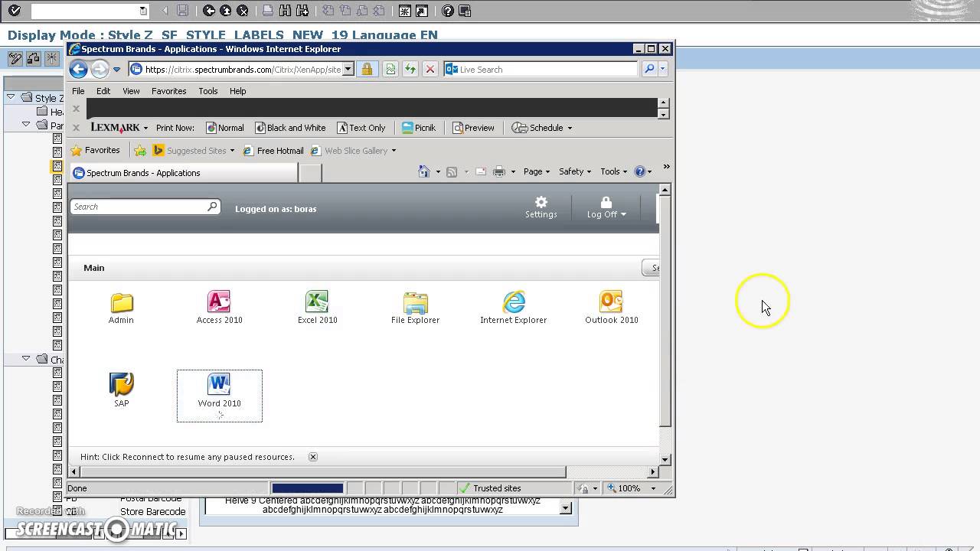Click the Text Only print button
980x551 pixels.
361,128
